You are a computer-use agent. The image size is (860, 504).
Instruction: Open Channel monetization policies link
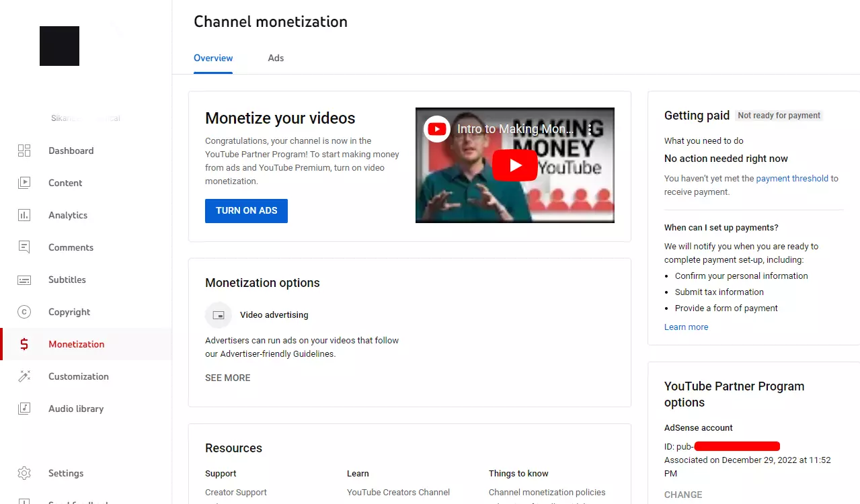pos(547,493)
